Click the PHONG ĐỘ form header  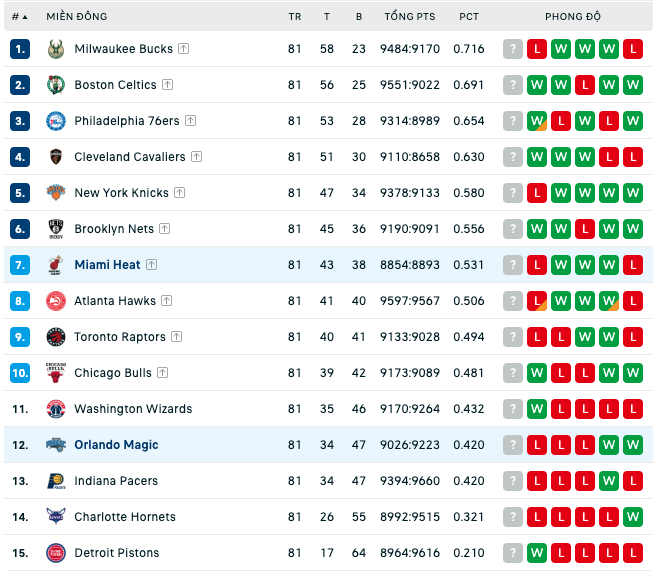tap(573, 17)
